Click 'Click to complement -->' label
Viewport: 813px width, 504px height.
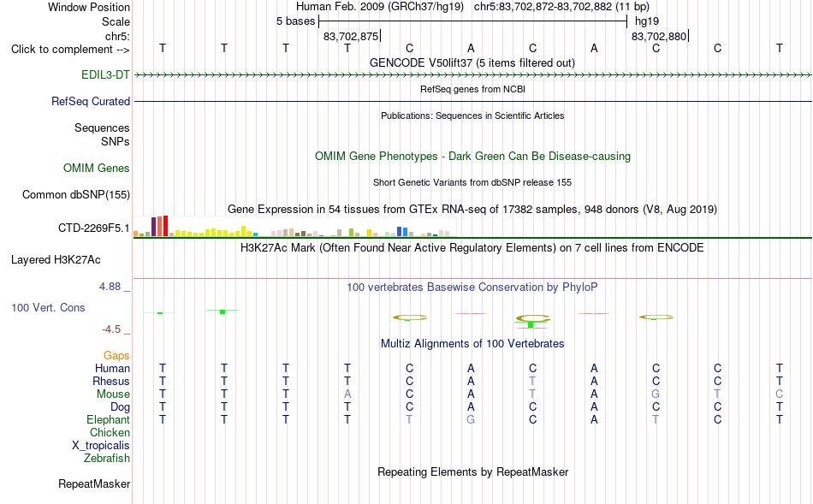pos(70,50)
